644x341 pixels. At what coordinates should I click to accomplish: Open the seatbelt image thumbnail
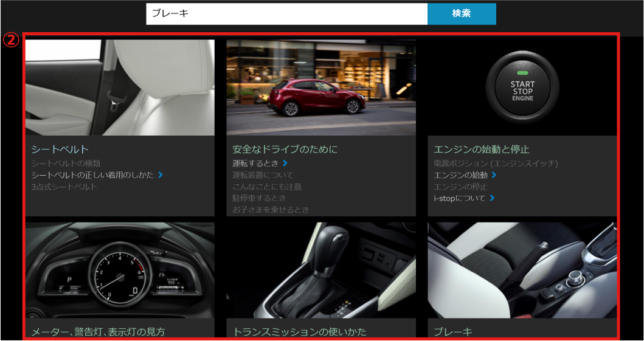click(120, 88)
